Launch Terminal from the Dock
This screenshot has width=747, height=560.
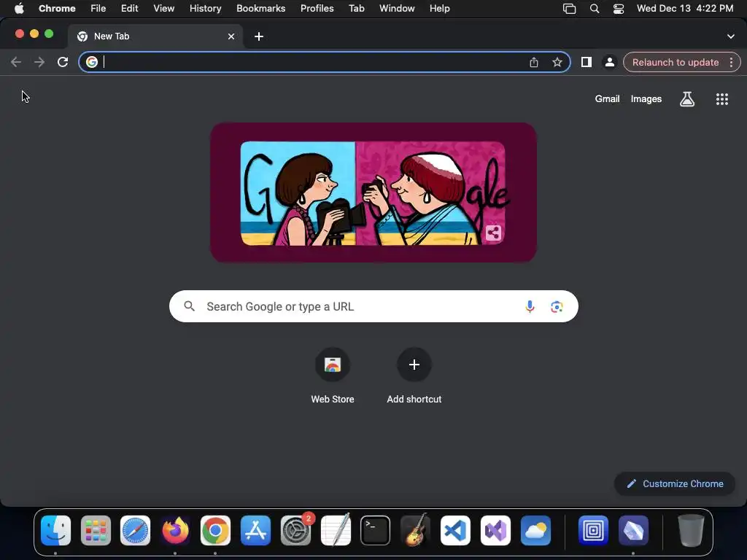coord(376,530)
